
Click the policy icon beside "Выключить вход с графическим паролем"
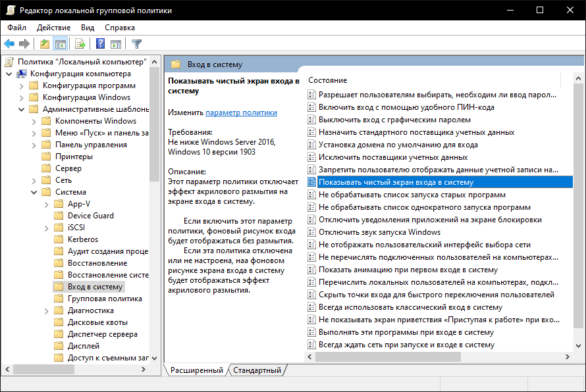(x=311, y=120)
